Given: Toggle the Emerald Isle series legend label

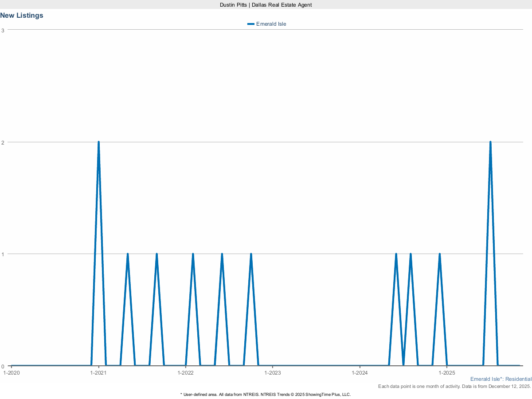Looking at the screenshot, I should (x=271, y=24).
